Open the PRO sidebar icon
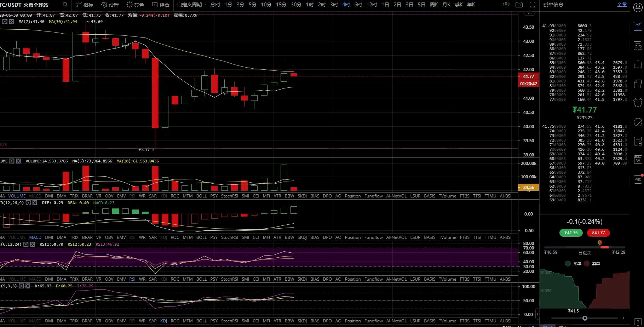This screenshot has height=327, width=644. tap(638, 179)
